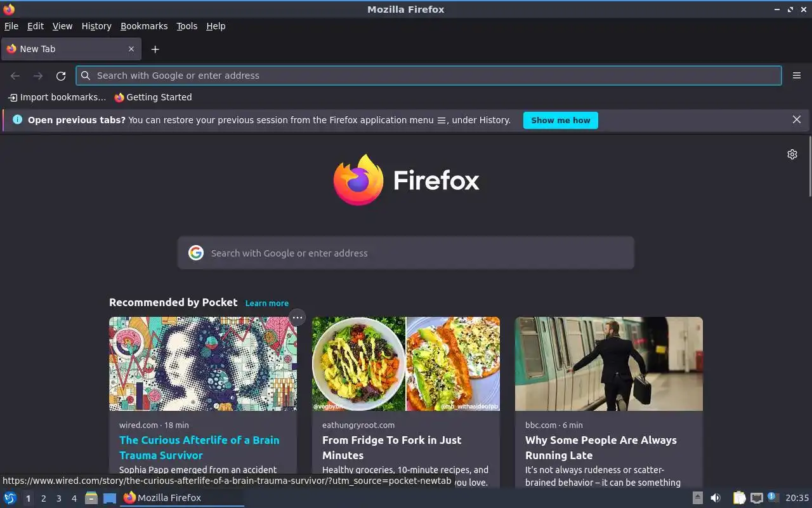The image size is (812, 508).
Task: Dismiss the Open previous tabs notification
Action: click(797, 120)
